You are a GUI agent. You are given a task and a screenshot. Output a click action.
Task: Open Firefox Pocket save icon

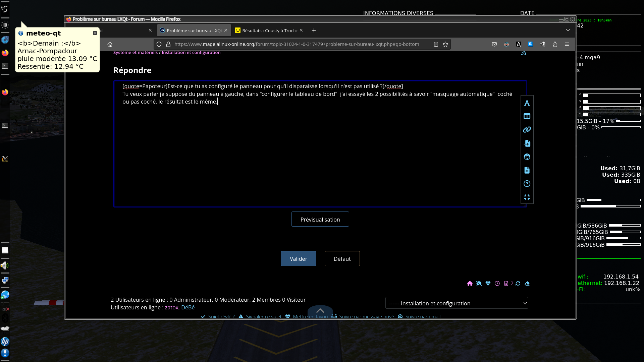point(494,44)
